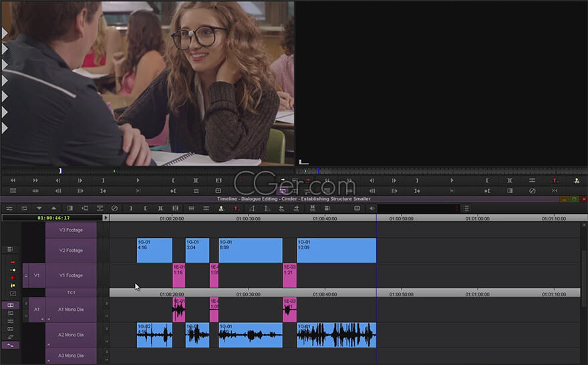588x365 pixels.
Task: Click the timecode field 01:00:46:17
Action: [x=53, y=217]
